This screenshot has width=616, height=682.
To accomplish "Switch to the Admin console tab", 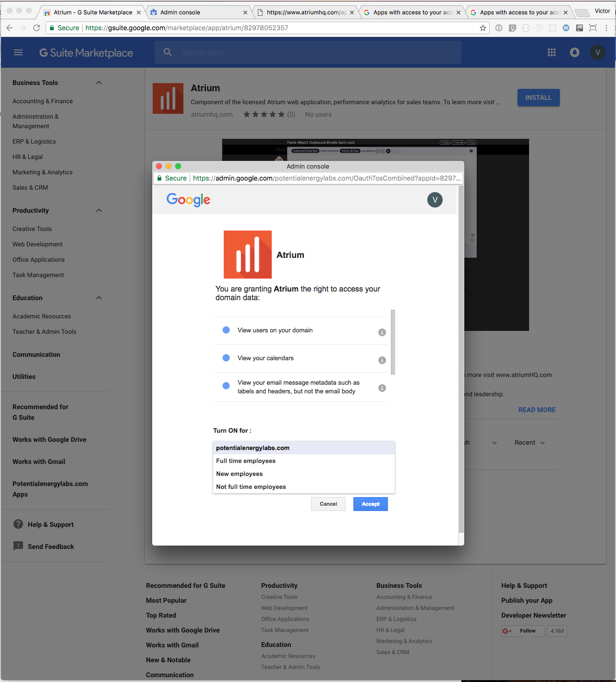I will pos(199,12).
